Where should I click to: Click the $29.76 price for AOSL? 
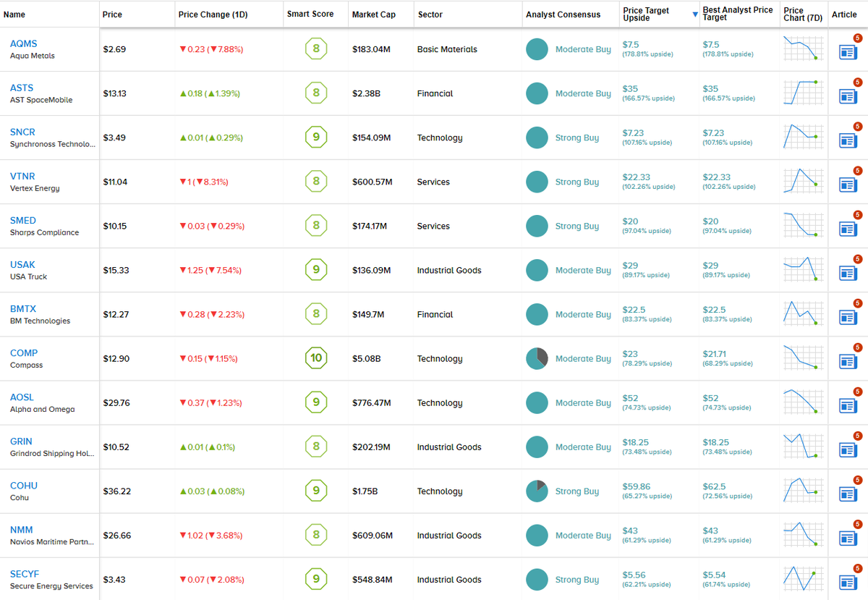point(116,402)
